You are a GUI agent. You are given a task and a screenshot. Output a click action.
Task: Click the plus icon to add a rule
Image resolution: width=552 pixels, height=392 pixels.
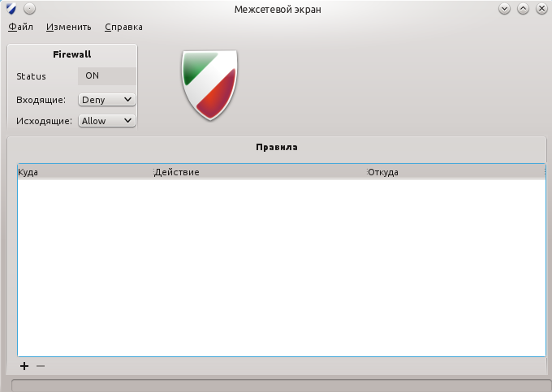point(24,366)
